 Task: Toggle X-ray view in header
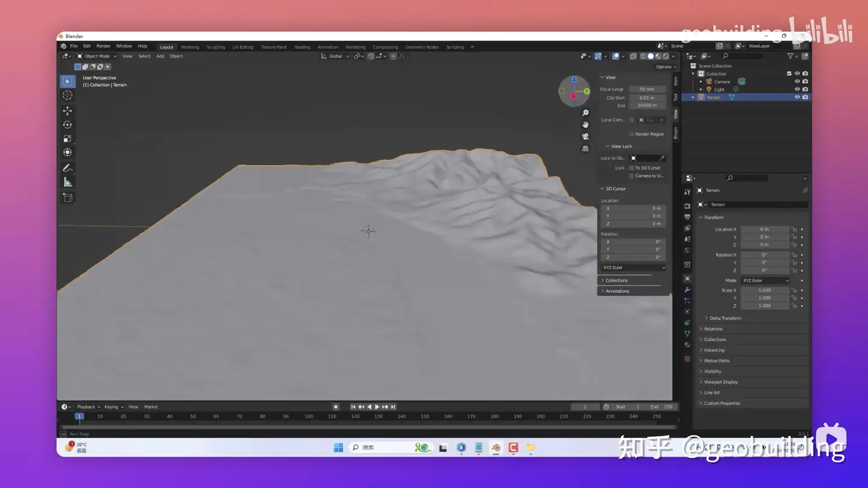coord(633,56)
